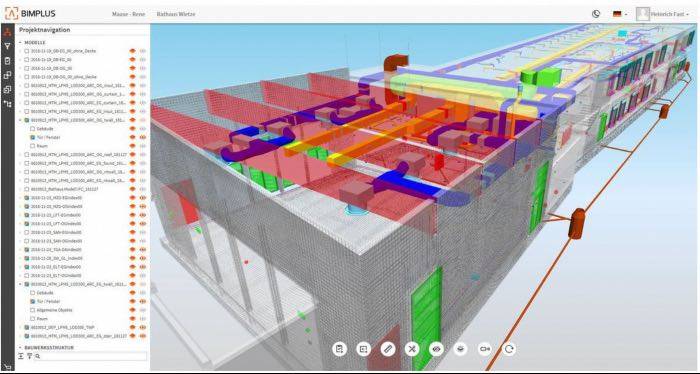Select the LFT-EGIndex00 model row label

pos(56,215)
